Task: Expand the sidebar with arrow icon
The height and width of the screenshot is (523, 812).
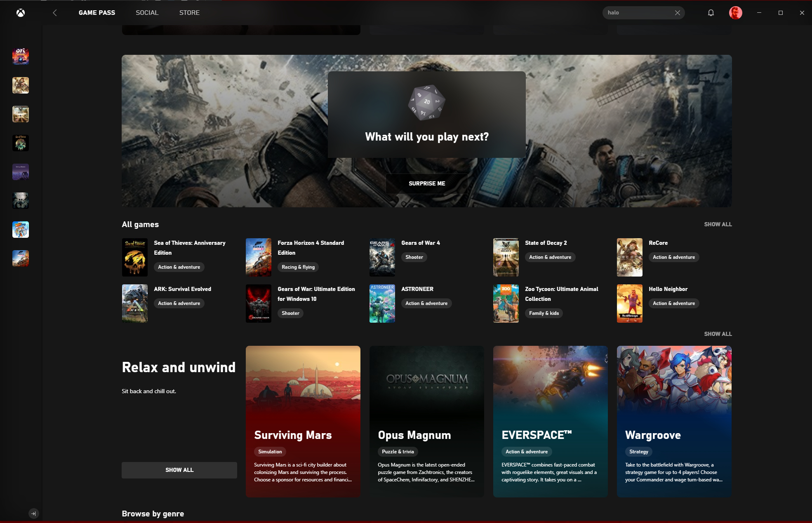Action: 34,514
